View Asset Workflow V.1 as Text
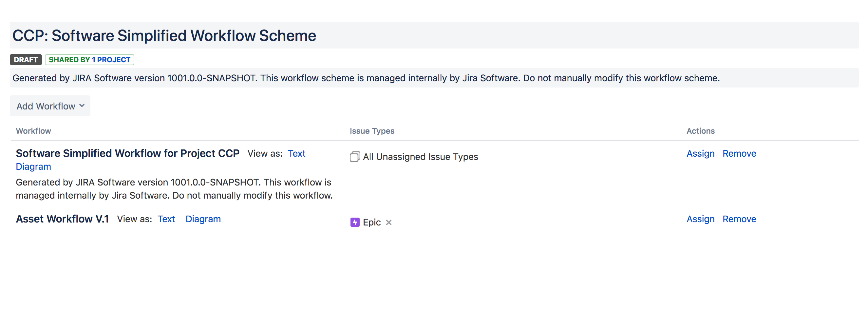Image resolution: width=868 pixels, height=312 pixels. click(166, 219)
